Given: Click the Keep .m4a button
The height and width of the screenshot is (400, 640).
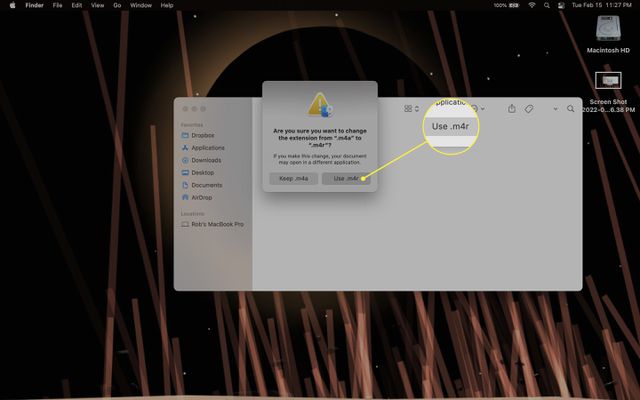Looking at the screenshot, I should click(293, 178).
